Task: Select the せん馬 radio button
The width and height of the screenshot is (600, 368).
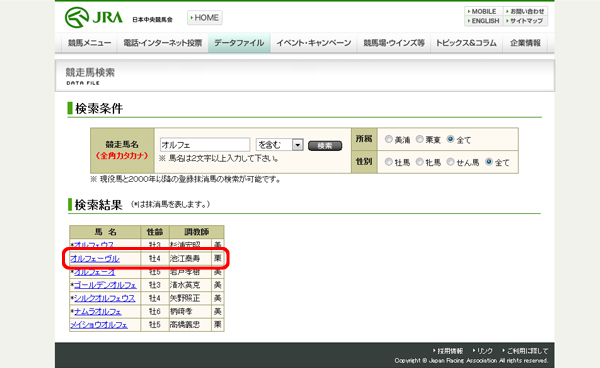Action: pyautogui.click(x=450, y=162)
